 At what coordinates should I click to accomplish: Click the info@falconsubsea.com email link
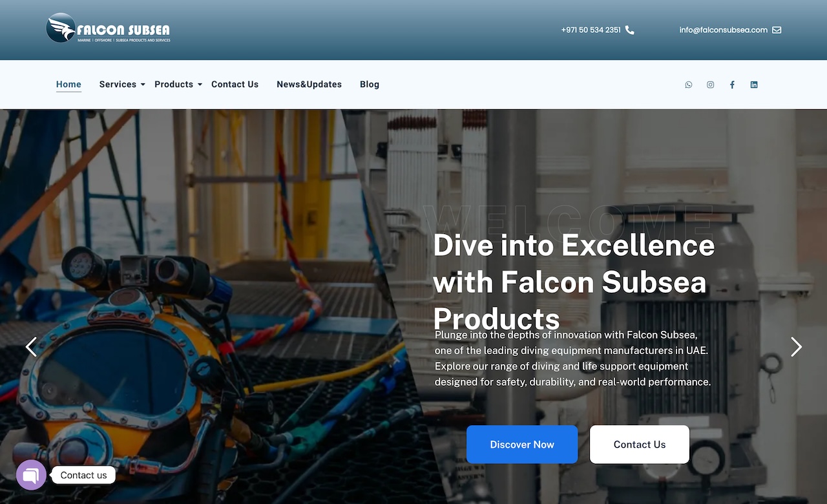click(x=724, y=30)
